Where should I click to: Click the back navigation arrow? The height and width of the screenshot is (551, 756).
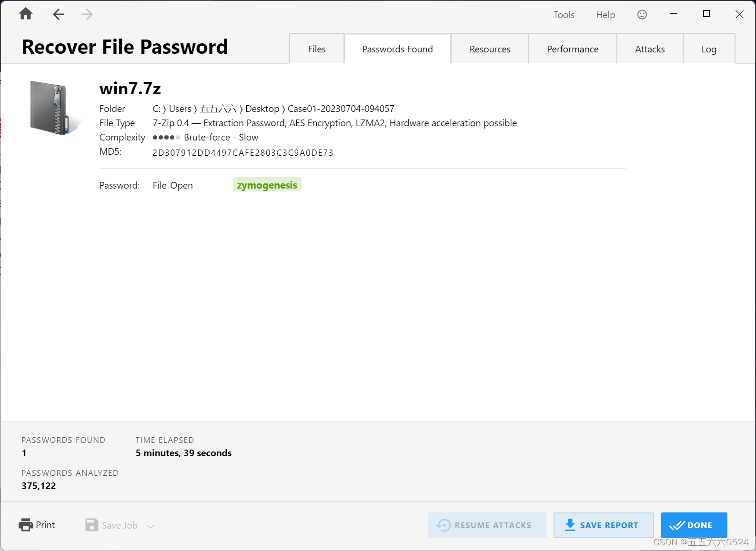pyautogui.click(x=58, y=14)
